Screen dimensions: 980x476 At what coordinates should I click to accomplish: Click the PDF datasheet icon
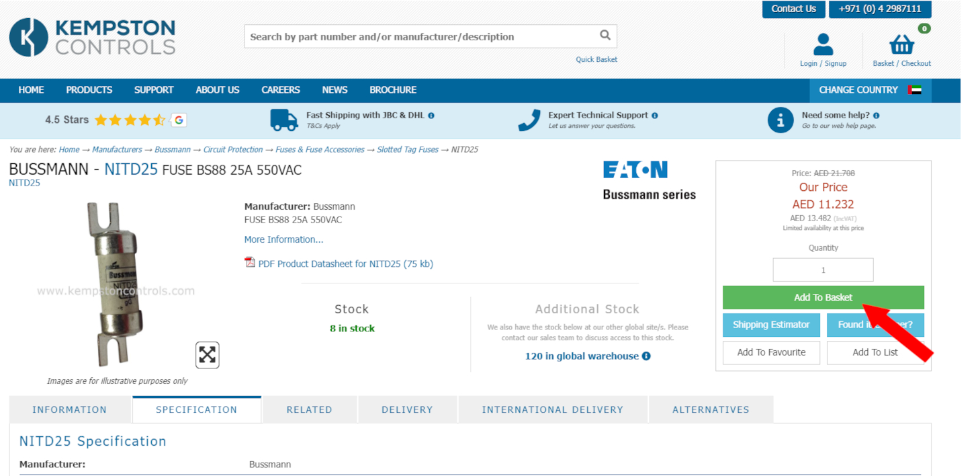coord(250,263)
